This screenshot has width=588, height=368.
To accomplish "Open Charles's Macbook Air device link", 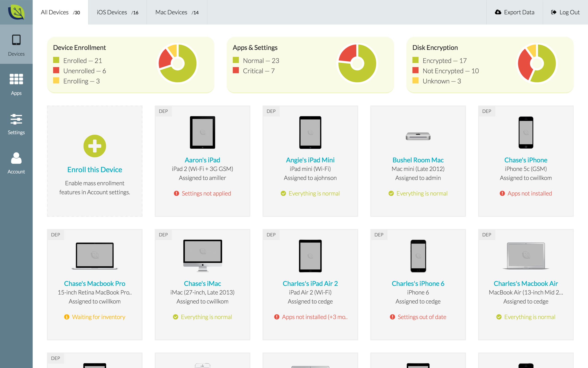I will tap(526, 283).
